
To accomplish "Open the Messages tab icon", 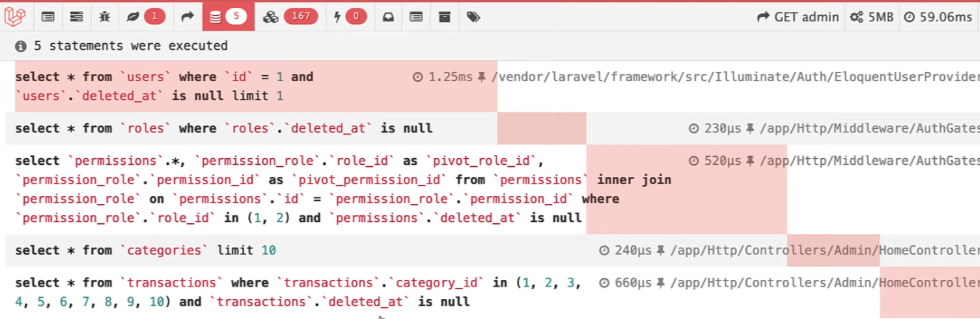I will pyautogui.click(x=48, y=17).
